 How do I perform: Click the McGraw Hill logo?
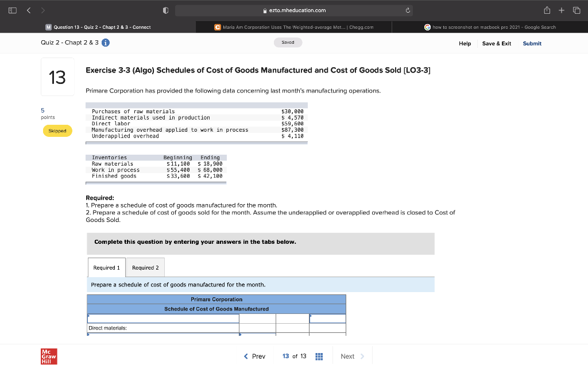(48, 356)
